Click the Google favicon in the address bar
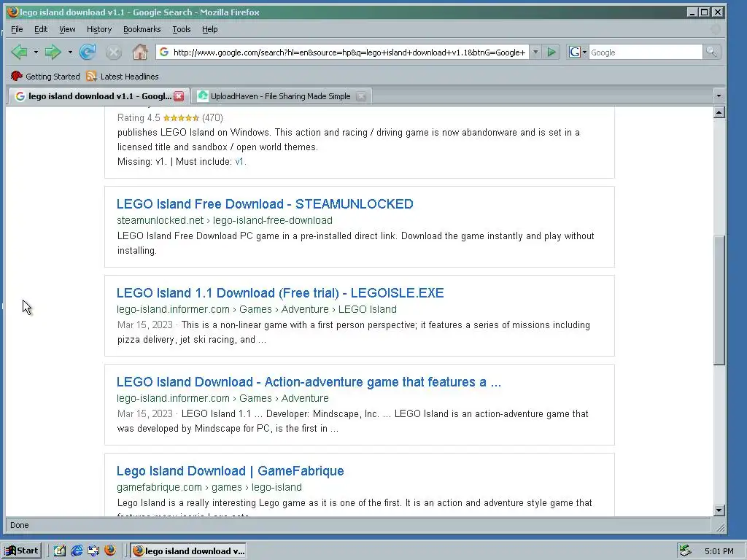 click(164, 52)
